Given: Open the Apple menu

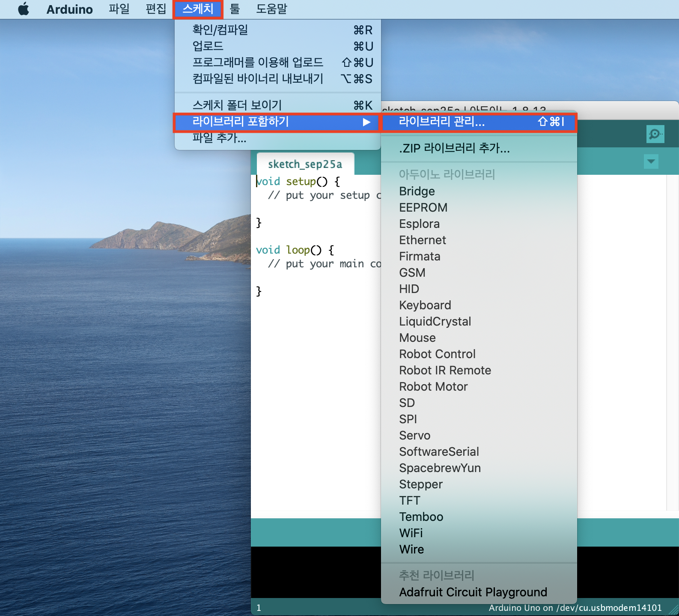Looking at the screenshot, I should tap(24, 9).
